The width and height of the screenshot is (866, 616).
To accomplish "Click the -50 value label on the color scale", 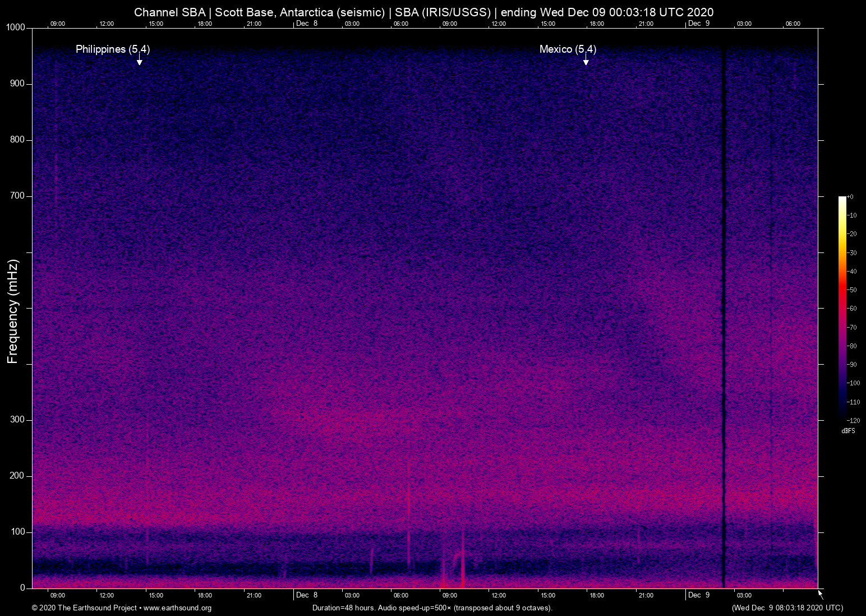I will (x=853, y=290).
